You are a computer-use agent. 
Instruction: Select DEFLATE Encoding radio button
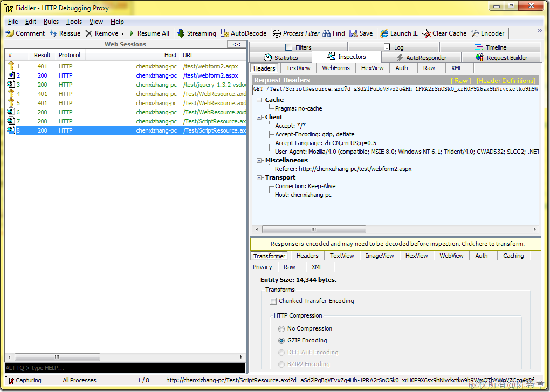coord(281,353)
